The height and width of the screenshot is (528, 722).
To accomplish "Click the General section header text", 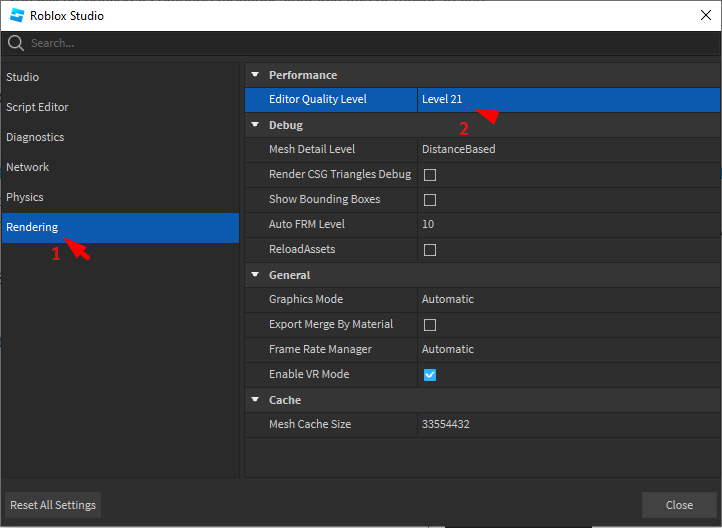I will click(290, 275).
